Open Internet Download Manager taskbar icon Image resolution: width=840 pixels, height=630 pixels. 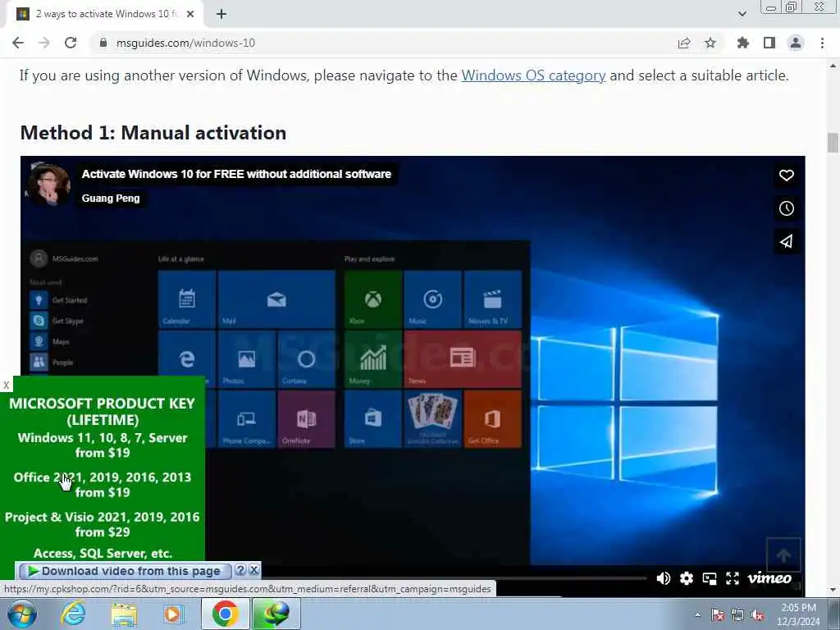pyautogui.click(x=276, y=614)
